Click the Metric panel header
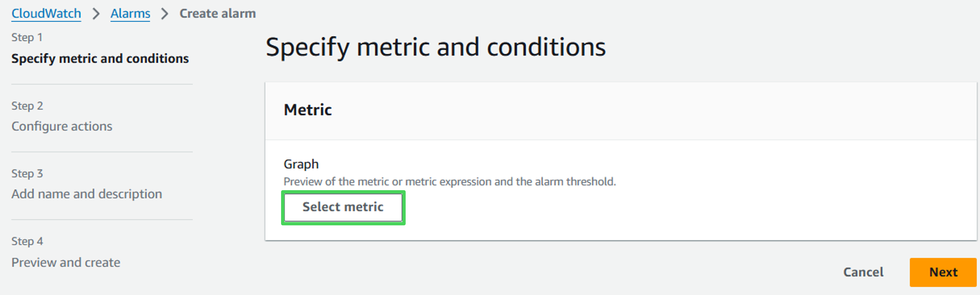The height and width of the screenshot is (295, 980). click(x=307, y=110)
